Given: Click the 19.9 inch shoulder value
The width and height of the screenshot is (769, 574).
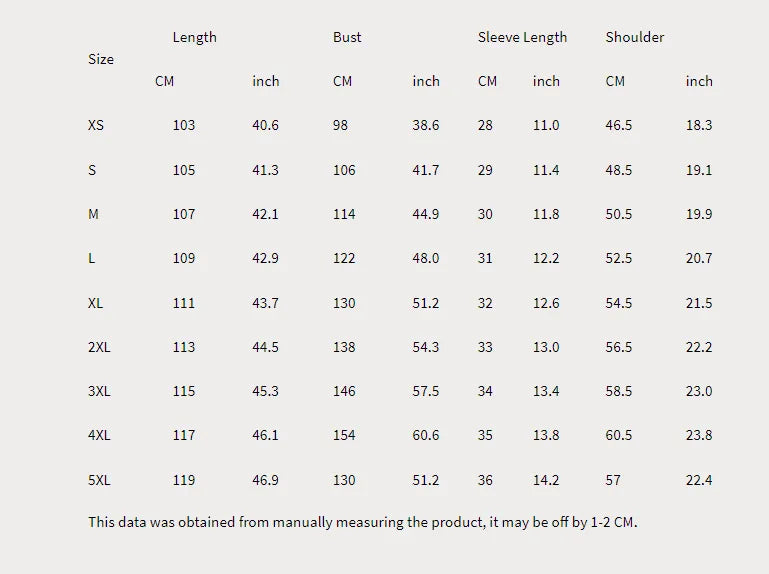Looking at the screenshot, I should tap(699, 214).
